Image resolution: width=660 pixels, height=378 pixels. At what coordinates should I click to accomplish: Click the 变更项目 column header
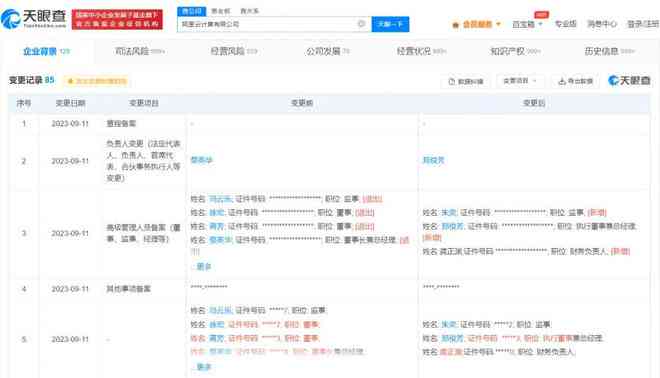pyautogui.click(x=144, y=103)
